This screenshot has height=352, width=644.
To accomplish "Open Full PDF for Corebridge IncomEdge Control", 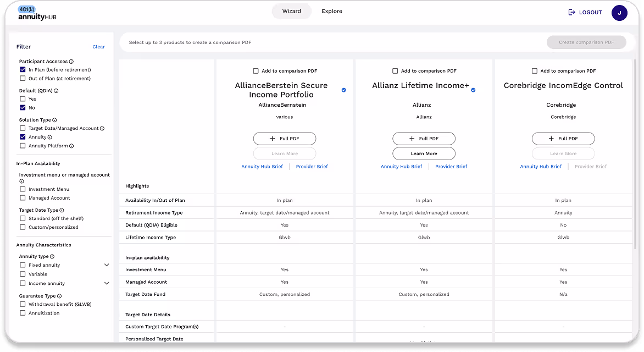I will 563,139.
